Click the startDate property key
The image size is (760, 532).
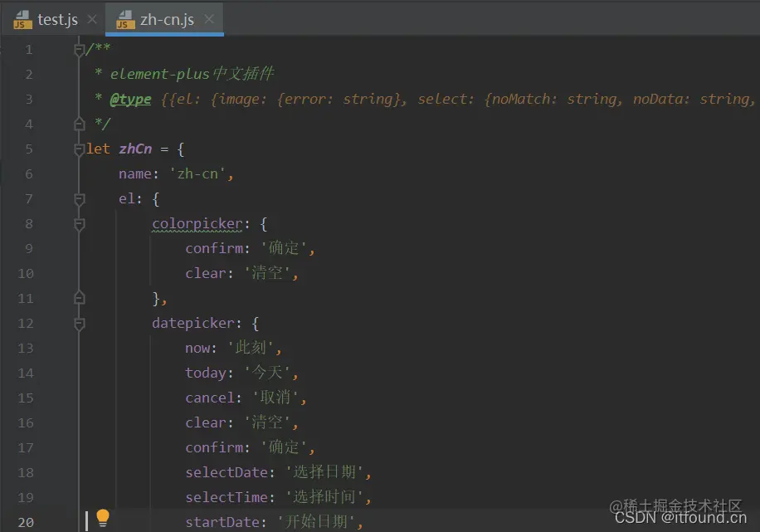point(222,522)
